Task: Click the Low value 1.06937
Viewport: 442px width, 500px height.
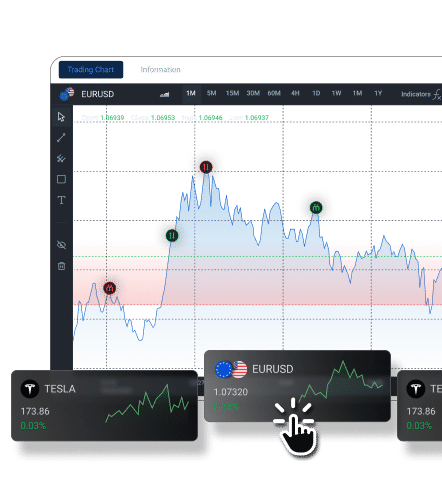Action: [x=256, y=118]
